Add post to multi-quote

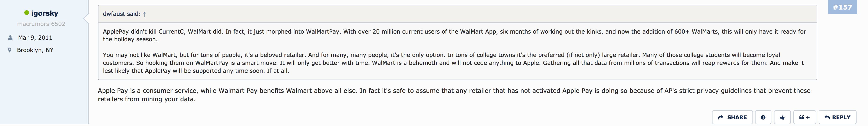pyautogui.click(x=804, y=117)
